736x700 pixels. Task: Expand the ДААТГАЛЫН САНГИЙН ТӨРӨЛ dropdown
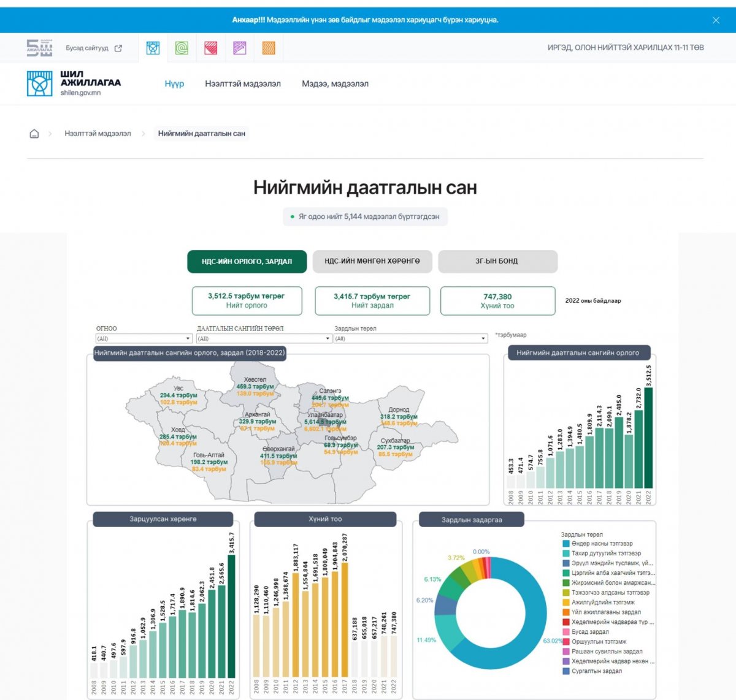pyautogui.click(x=264, y=338)
